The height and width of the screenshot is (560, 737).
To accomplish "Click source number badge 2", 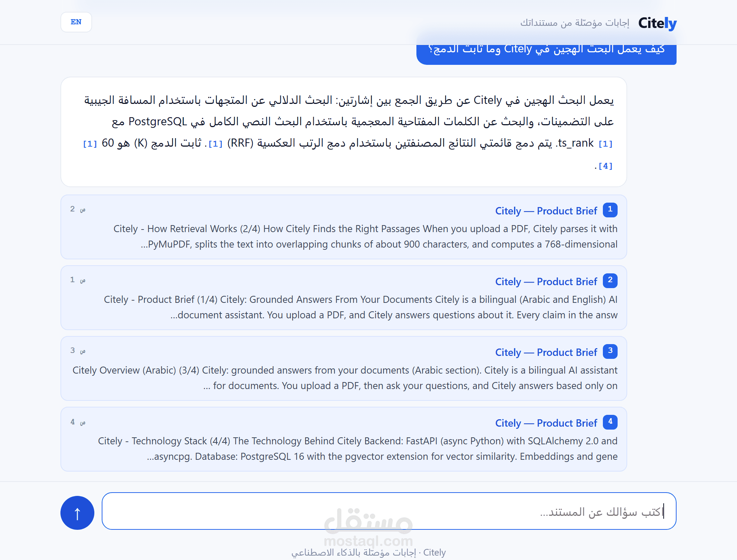I will point(610,280).
